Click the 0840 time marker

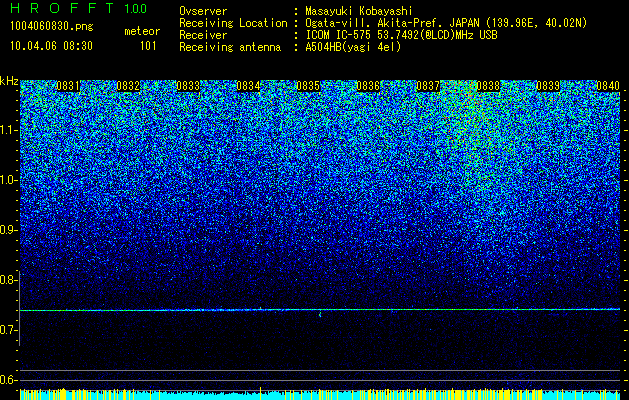608,86
